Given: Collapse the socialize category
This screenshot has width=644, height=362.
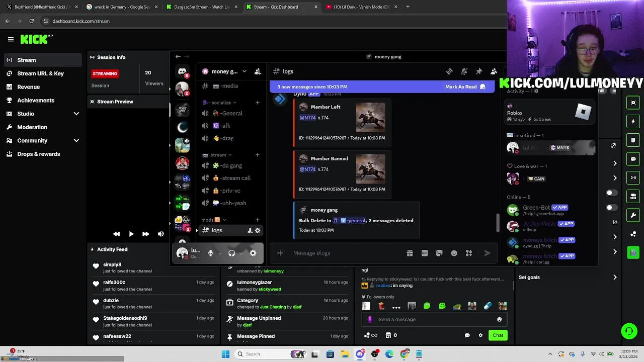Looking at the screenshot, I should point(219,103).
